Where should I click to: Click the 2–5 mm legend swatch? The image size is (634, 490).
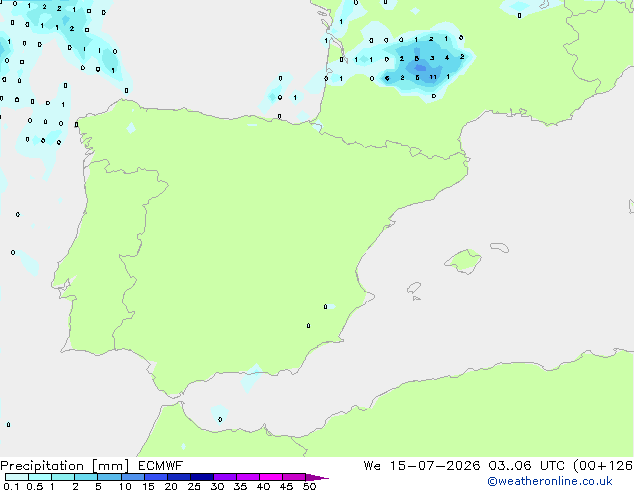point(86,477)
